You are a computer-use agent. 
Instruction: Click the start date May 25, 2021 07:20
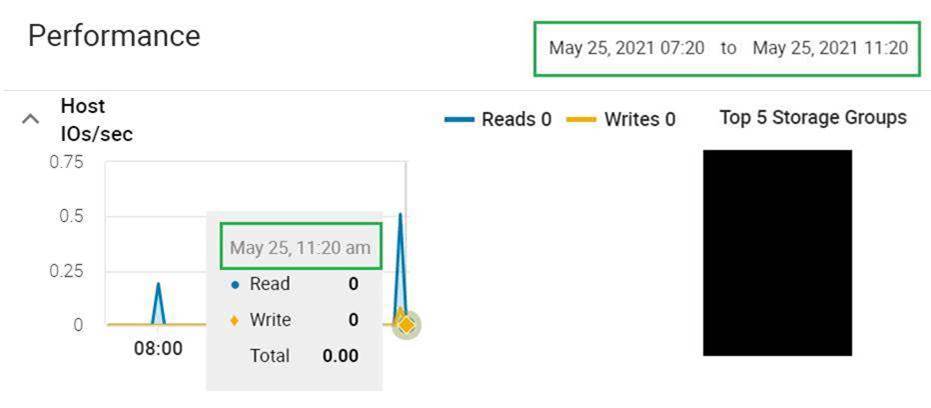[x=626, y=48]
